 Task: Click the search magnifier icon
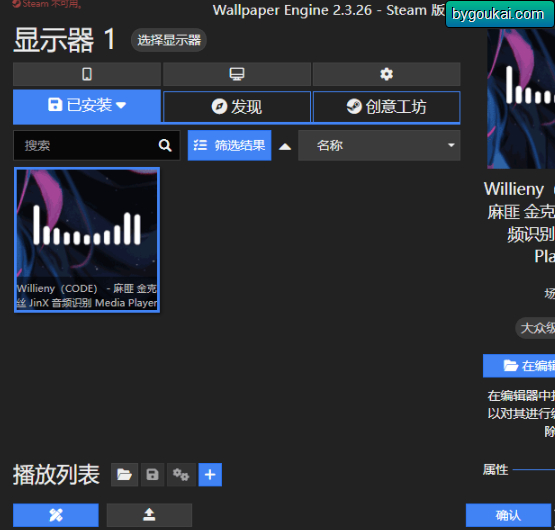[x=165, y=145]
